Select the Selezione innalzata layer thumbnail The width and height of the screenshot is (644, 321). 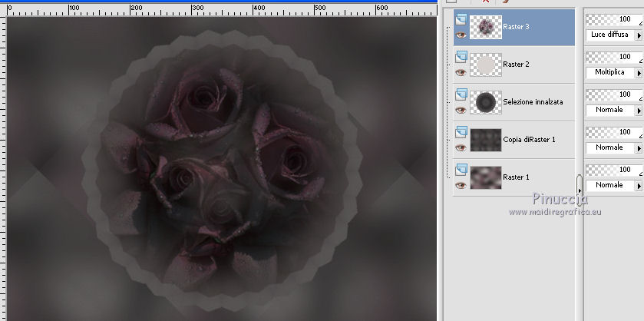[485, 102]
